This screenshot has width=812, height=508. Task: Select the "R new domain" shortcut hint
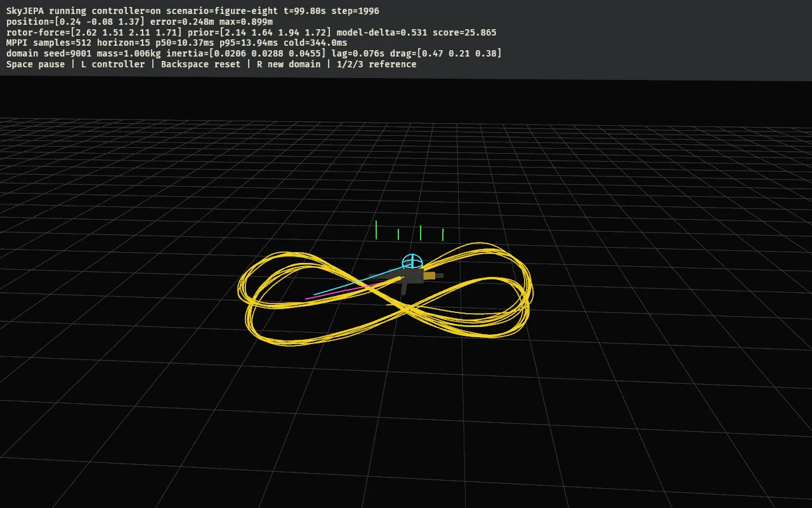coord(289,64)
